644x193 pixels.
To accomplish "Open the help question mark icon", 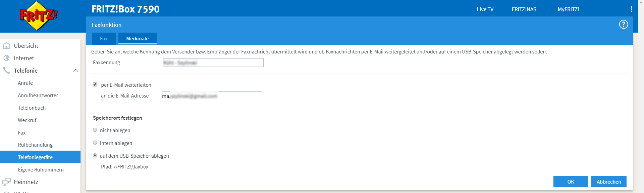I will click(x=623, y=25).
